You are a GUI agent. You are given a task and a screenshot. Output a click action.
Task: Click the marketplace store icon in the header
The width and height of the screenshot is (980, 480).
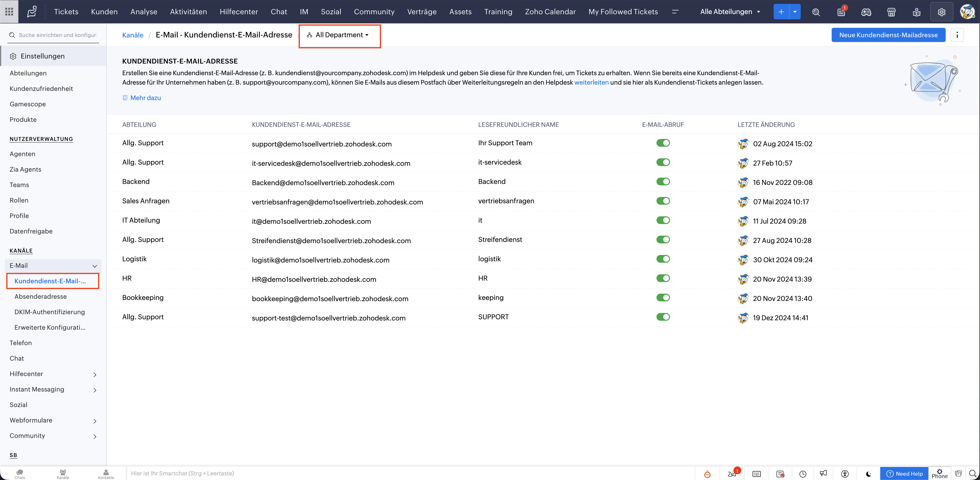[x=891, y=12]
